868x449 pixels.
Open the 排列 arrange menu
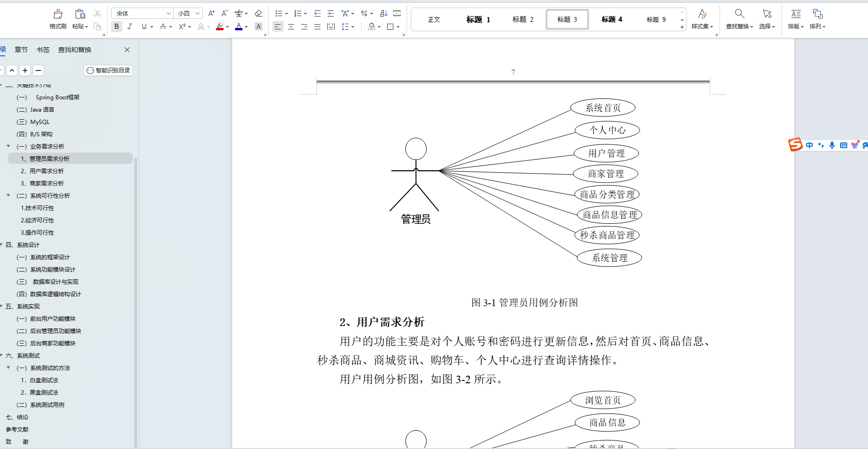click(x=817, y=19)
